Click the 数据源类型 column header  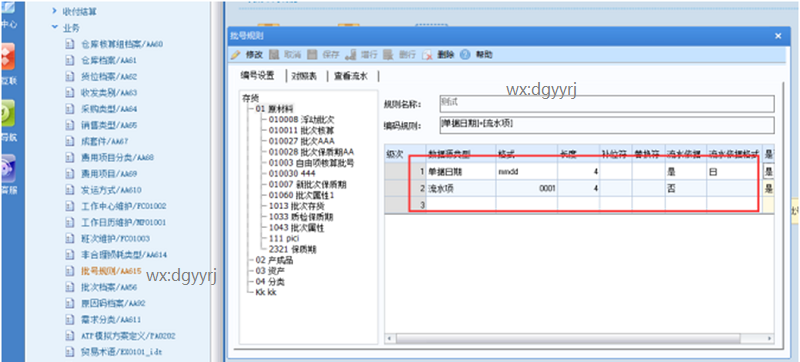(461, 153)
